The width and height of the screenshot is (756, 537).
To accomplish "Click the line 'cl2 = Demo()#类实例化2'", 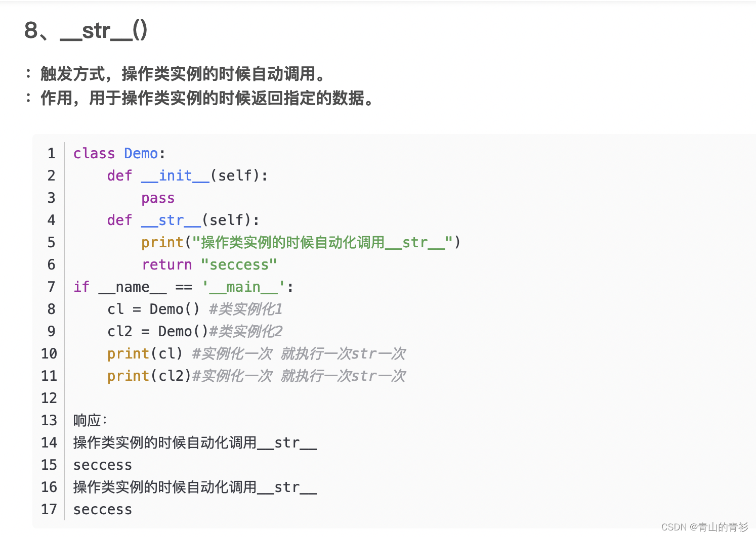I will coord(195,331).
